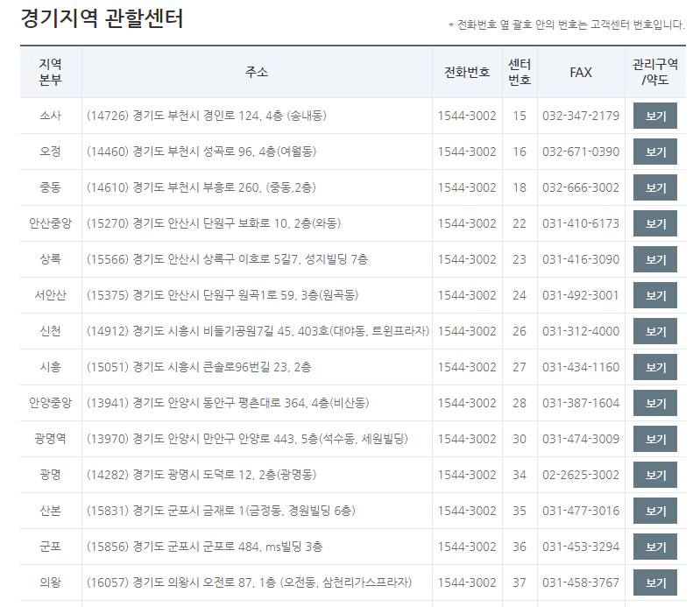
Task: Select the 센터번호 column header
Action: click(x=520, y=72)
